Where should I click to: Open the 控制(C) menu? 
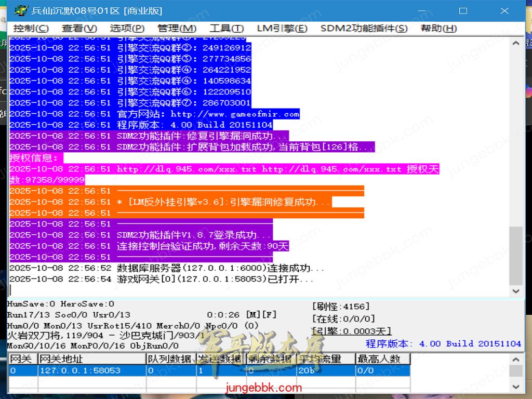[31, 28]
